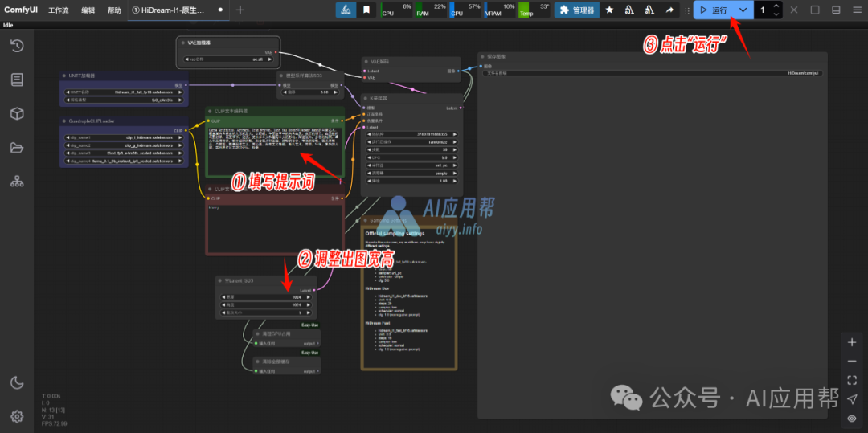Click the VRAM usage monitor
Screen dimensions: 868x433
click(x=499, y=10)
